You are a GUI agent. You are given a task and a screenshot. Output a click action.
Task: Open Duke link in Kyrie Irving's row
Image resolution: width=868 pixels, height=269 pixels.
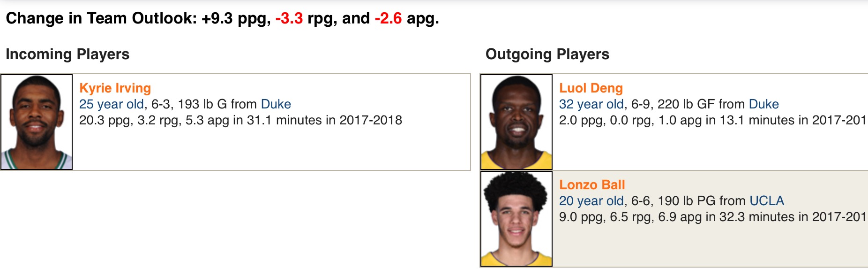click(x=276, y=104)
